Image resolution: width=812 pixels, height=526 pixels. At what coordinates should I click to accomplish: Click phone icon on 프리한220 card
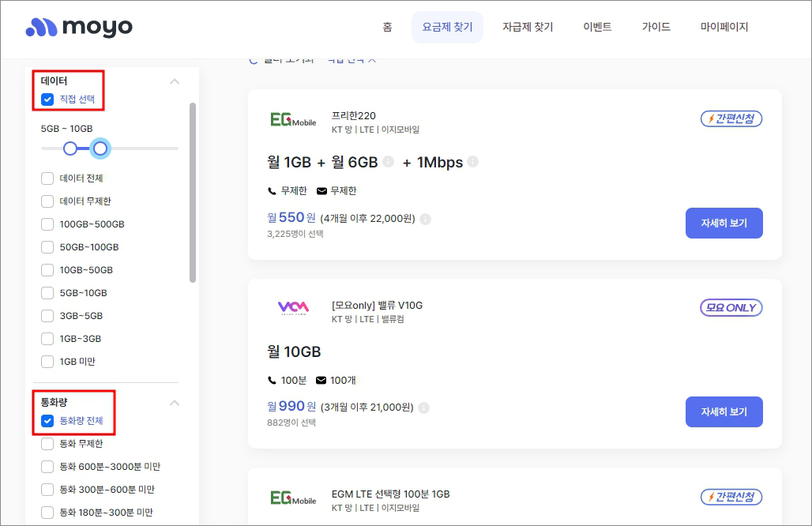272,191
